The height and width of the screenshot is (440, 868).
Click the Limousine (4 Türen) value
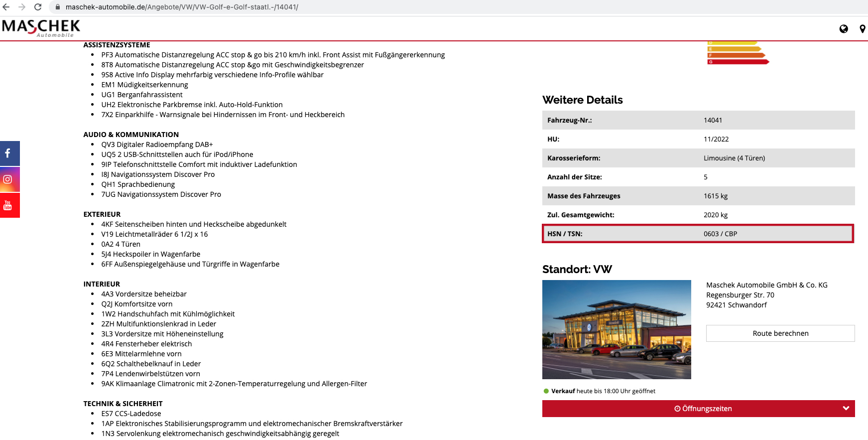pyautogui.click(x=734, y=158)
